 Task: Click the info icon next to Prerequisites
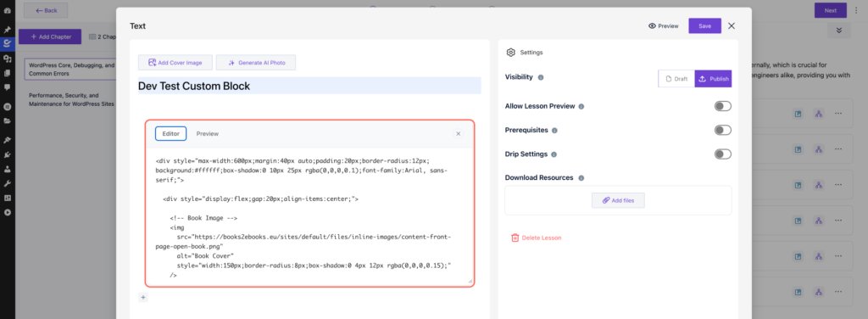pos(554,130)
